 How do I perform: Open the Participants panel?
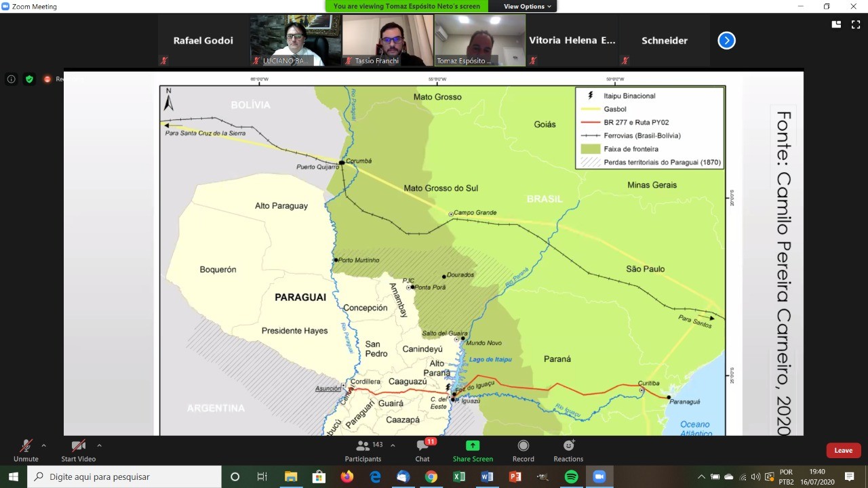[x=363, y=450]
